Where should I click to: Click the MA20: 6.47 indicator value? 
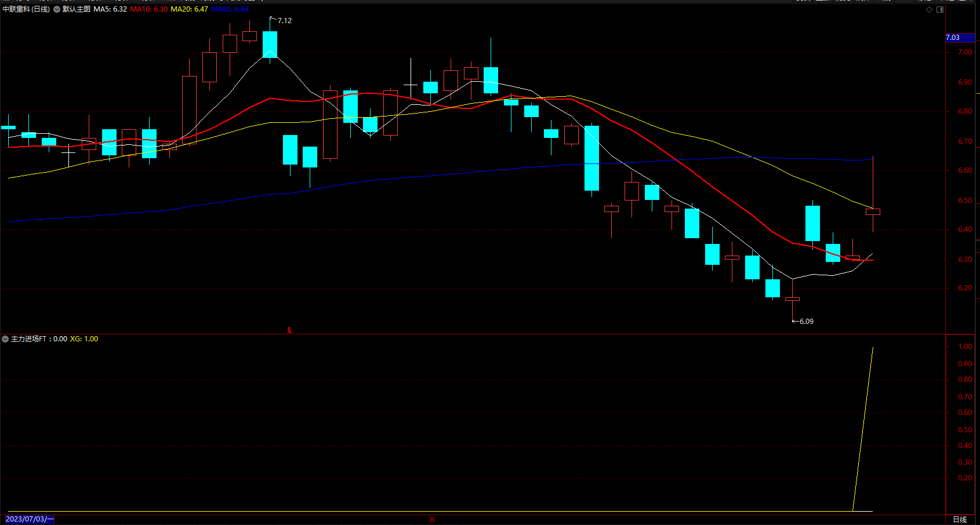(189, 9)
